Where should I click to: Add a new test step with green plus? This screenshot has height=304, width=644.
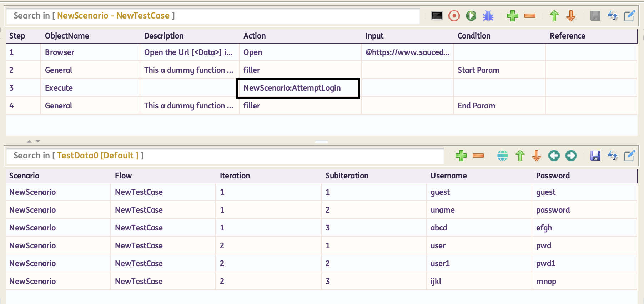(x=513, y=16)
